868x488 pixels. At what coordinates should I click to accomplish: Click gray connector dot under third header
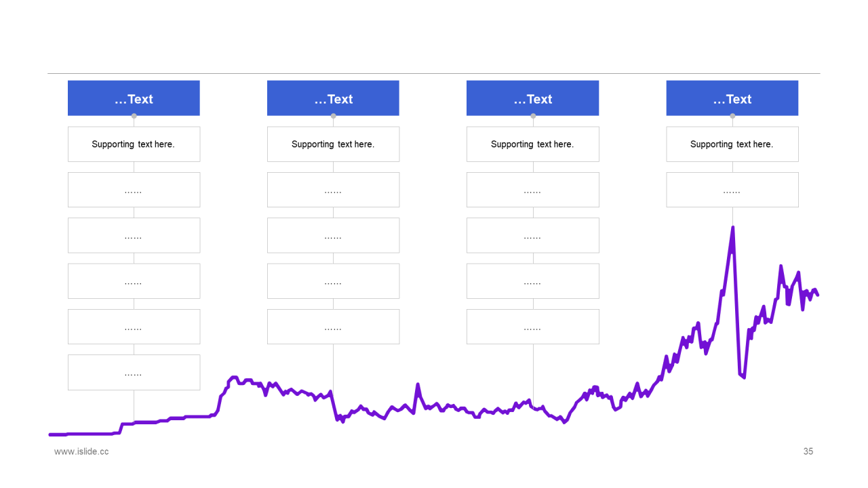533,116
